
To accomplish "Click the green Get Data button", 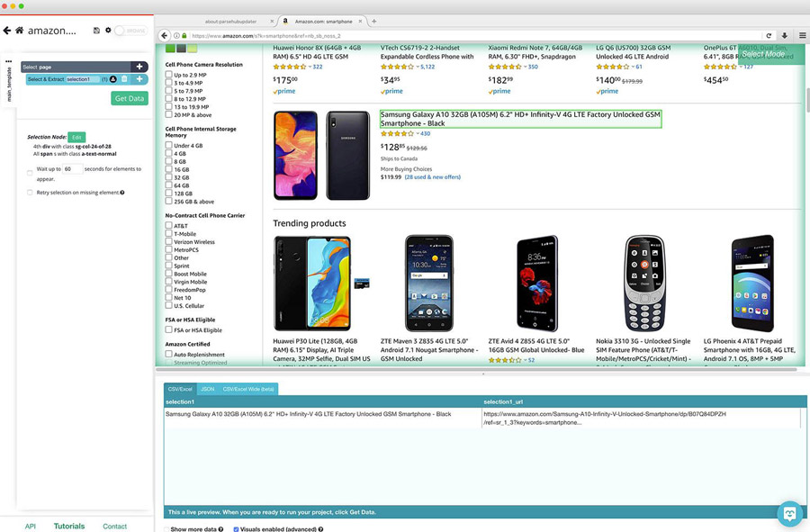I will [x=130, y=98].
